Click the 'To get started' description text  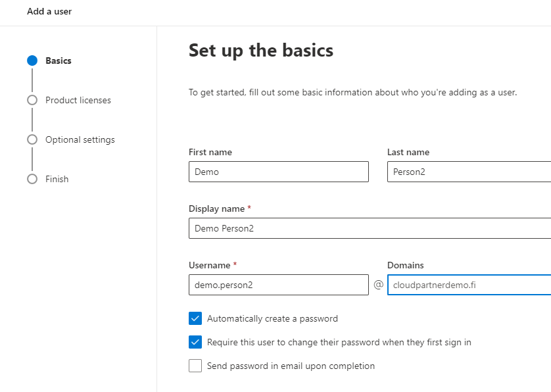[x=352, y=93]
